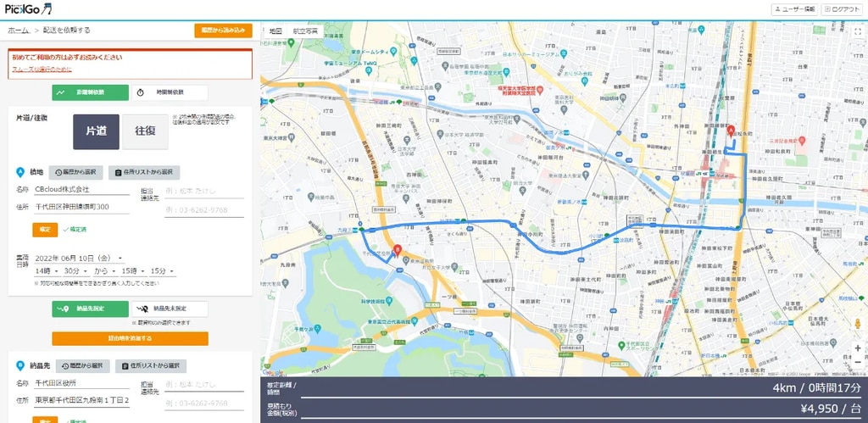
Task: Choose 往復 round trip
Action: (145, 131)
